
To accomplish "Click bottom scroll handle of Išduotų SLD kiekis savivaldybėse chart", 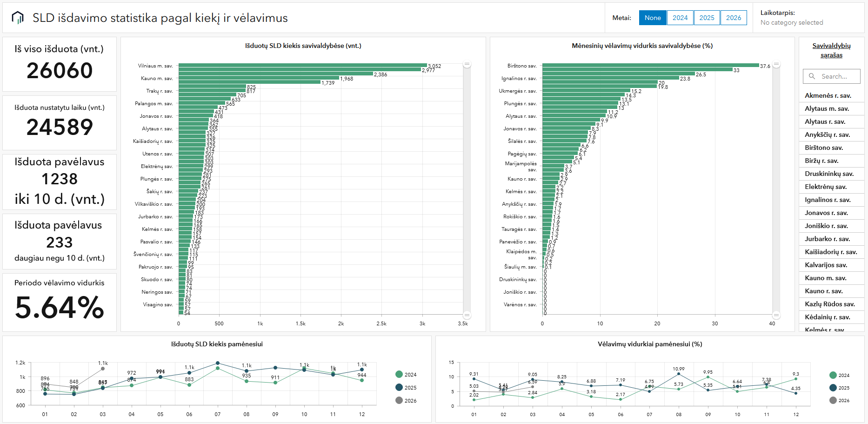I will click(467, 315).
